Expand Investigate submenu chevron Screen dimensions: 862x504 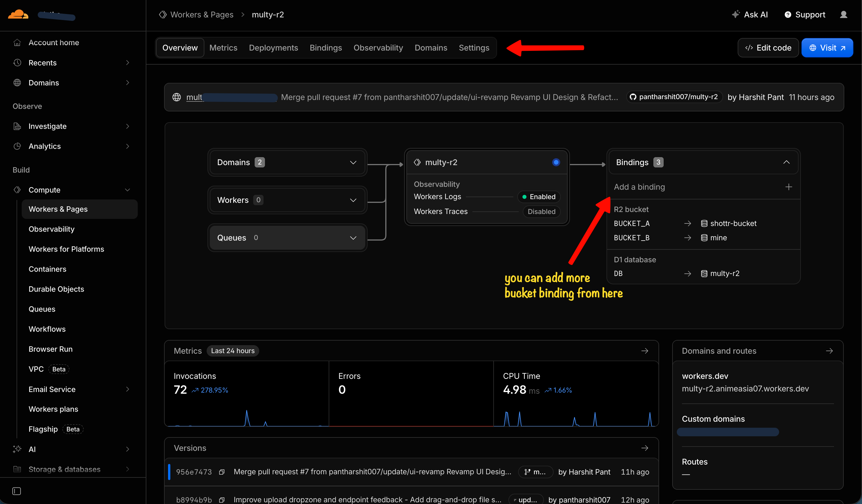coord(127,126)
